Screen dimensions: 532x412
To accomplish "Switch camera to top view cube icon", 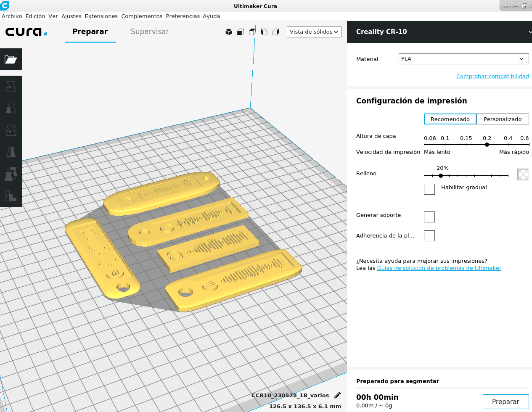I will click(x=252, y=32).
